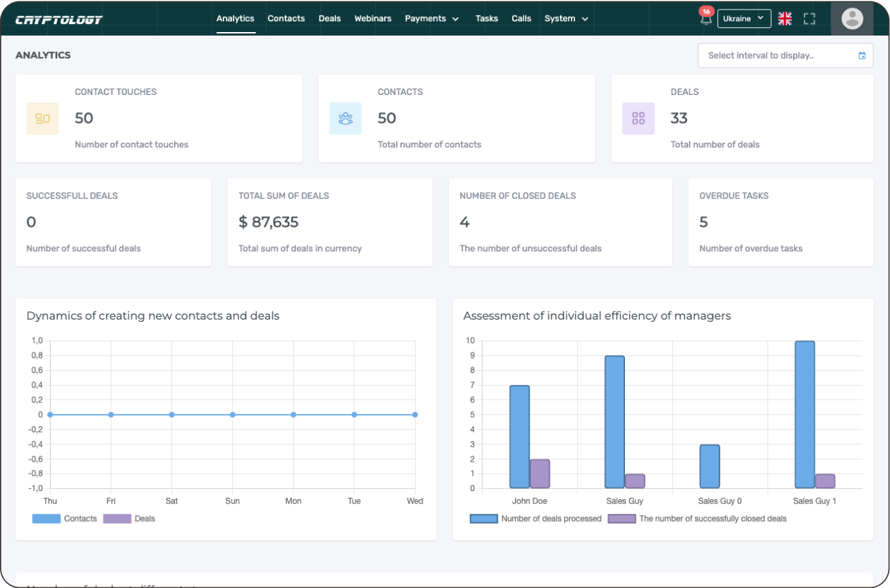Click the UK flag language icon
The image size is (890, 588).
[785, 19]
